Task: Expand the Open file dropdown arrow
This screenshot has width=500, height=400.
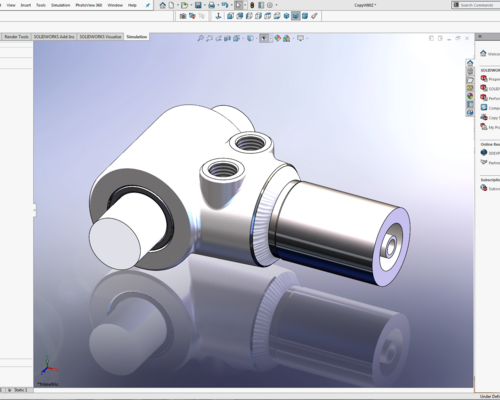Action: 191,5
